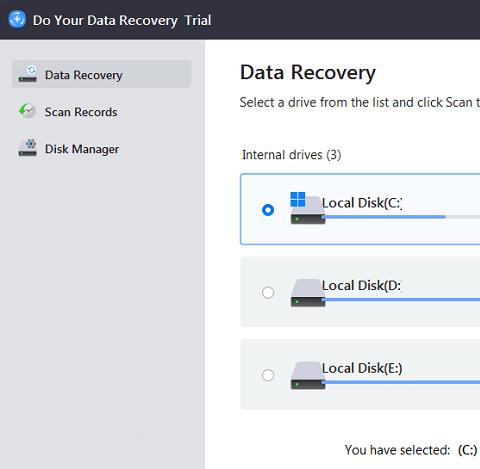Click the Scan Records clock icon
Screen dimensions: 480x469
[27, 111]
